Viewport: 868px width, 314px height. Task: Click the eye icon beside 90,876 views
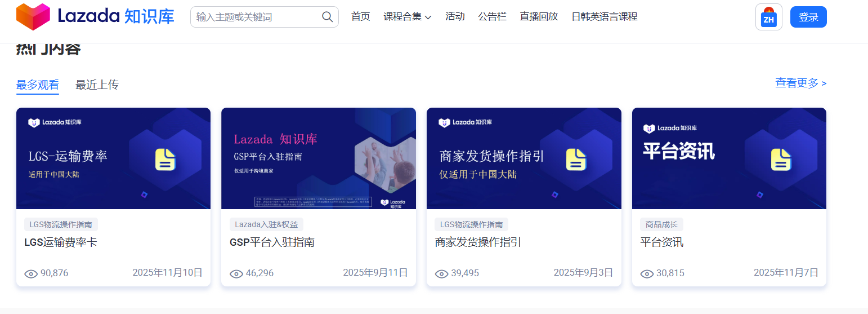31,273
